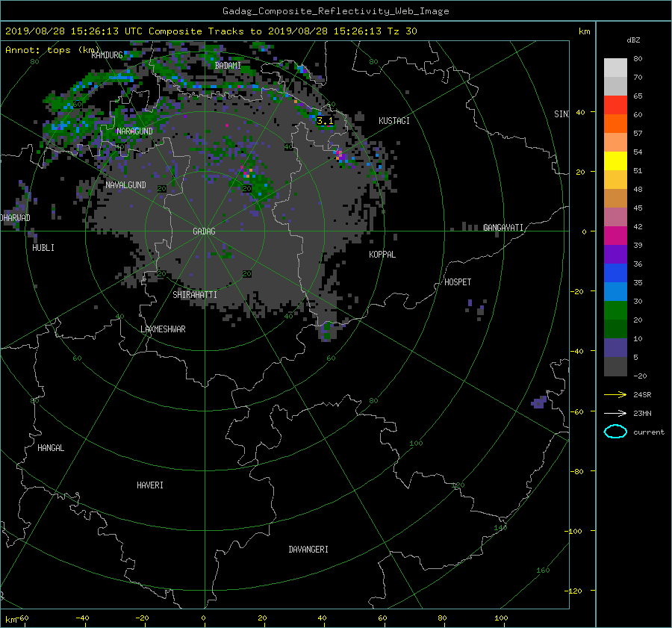The width and height of the screenshot is (672, 628).
Task: Click the dBZ heading above the color scale
Action: (633, 40)
